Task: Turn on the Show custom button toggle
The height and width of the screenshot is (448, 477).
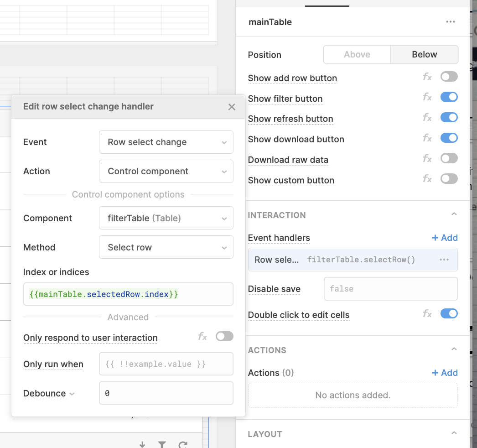Action: tap(449, 178)
